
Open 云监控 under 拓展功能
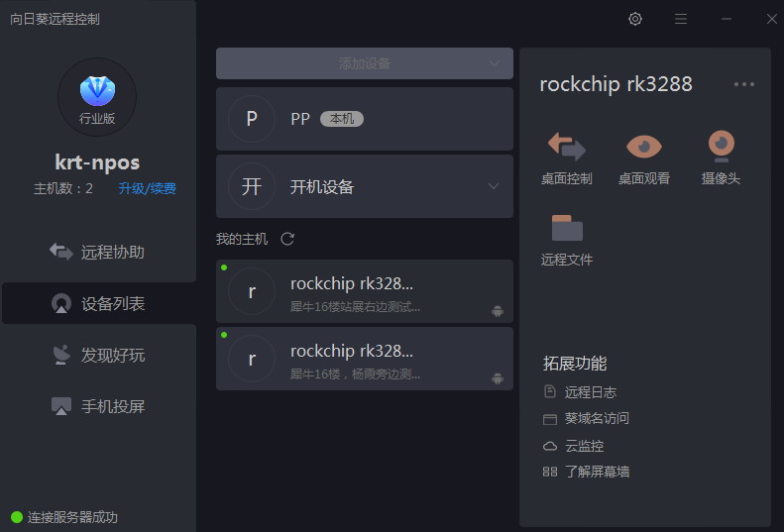click(x=574, y=446)
